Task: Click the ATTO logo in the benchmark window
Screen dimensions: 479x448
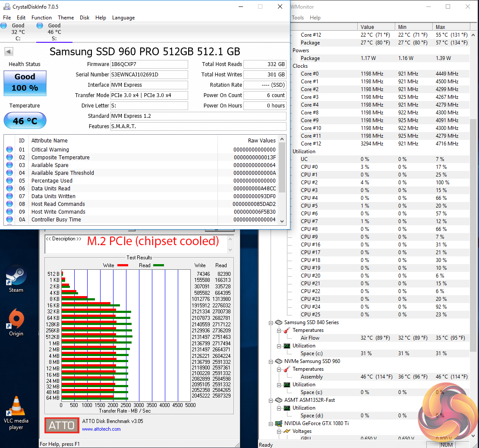Action: pyautogui.click(x=62, y=425)
